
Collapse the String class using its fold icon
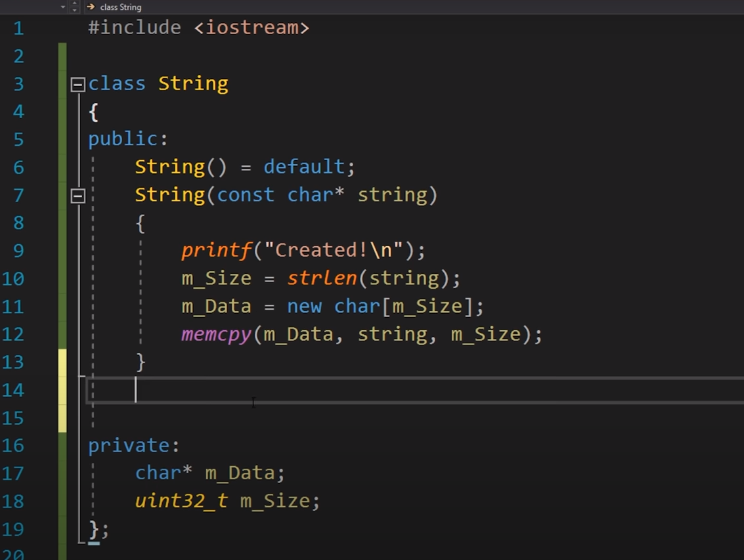click(x=77, y=83)
